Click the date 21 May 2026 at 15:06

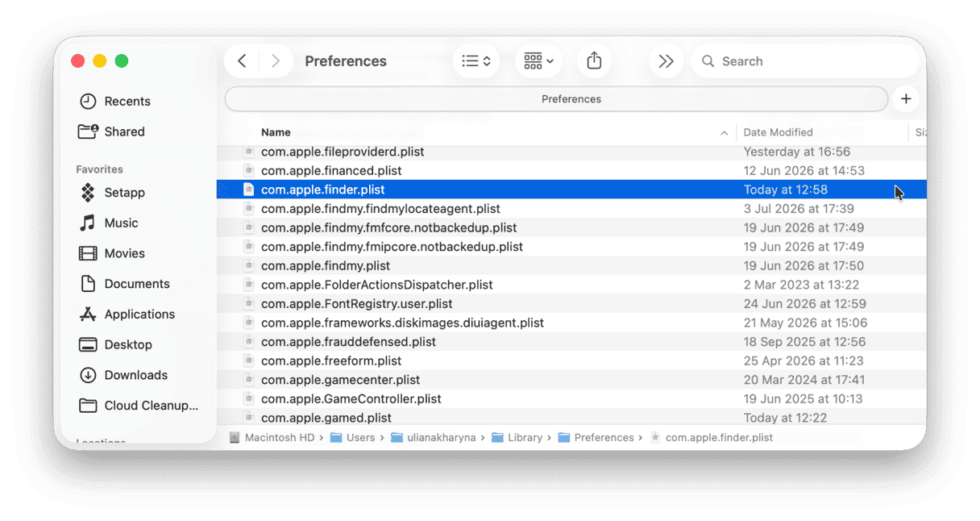click(805, 323)
